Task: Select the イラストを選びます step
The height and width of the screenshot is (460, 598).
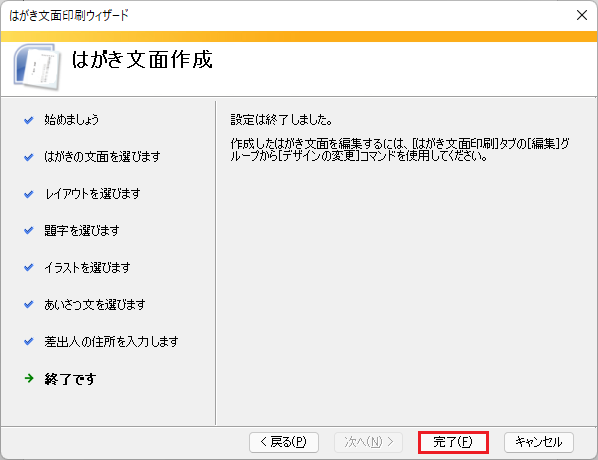Action: click(x=87, y=268)
